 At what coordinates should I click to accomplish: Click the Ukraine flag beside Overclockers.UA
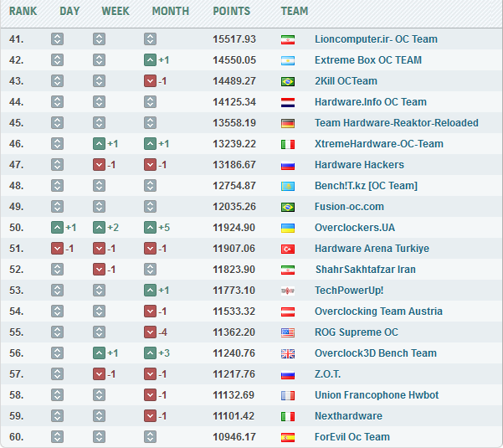pos(288,228)
